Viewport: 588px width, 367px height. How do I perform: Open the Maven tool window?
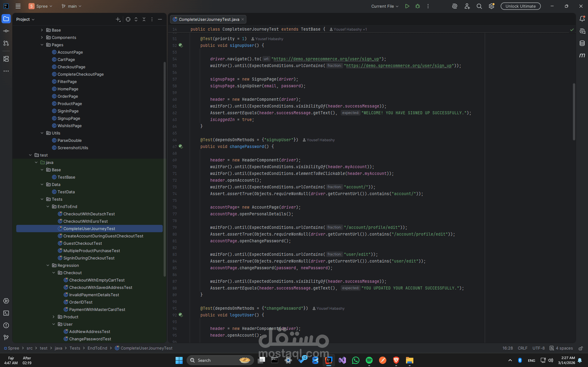(582, 55)
